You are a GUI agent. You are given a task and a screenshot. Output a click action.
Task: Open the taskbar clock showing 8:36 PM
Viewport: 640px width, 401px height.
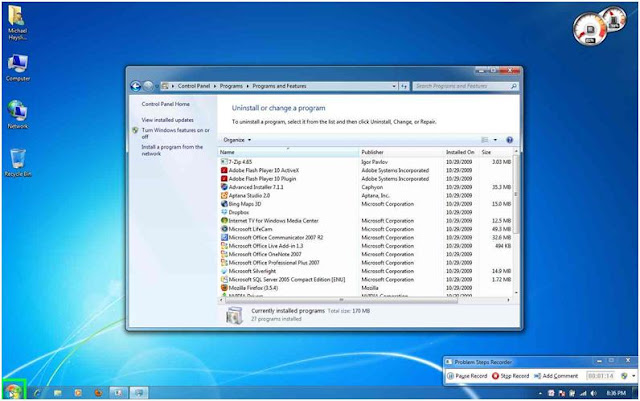[616, 393]
